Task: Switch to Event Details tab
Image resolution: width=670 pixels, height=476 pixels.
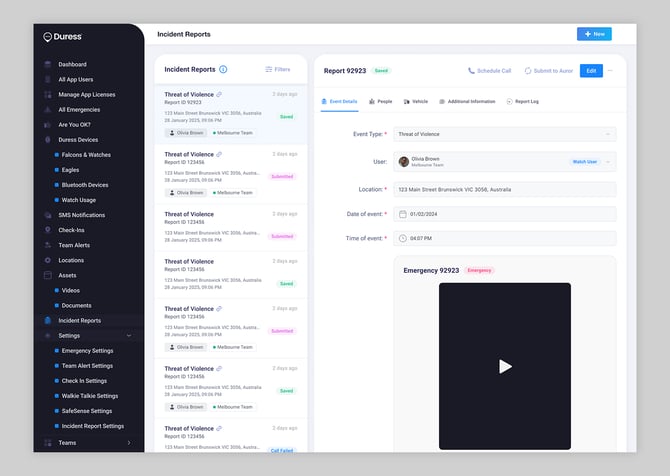Action: click(339, 102)
